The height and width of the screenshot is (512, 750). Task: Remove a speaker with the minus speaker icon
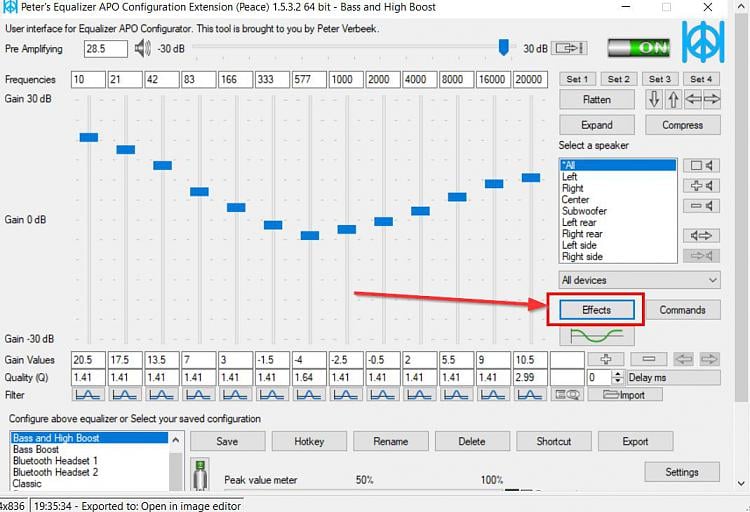click(701, 206)
